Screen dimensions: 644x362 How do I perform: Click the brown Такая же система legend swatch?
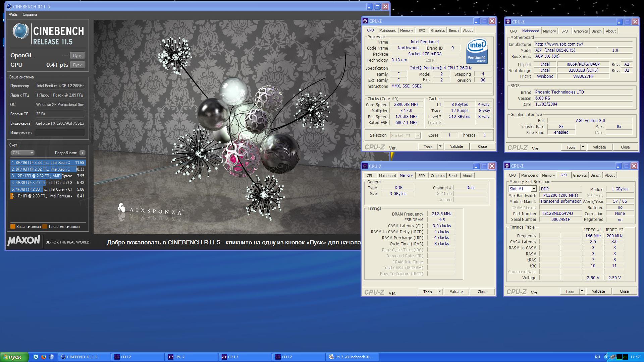point(45,227)
